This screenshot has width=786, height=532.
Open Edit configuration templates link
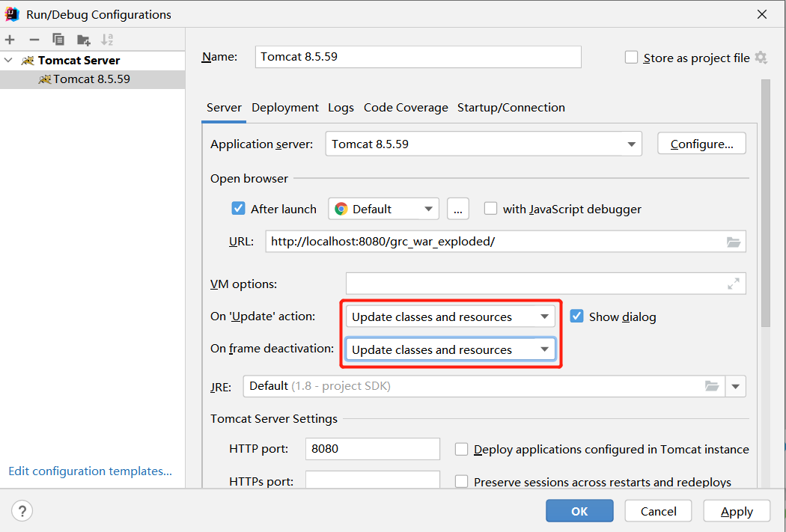[91, 471]
